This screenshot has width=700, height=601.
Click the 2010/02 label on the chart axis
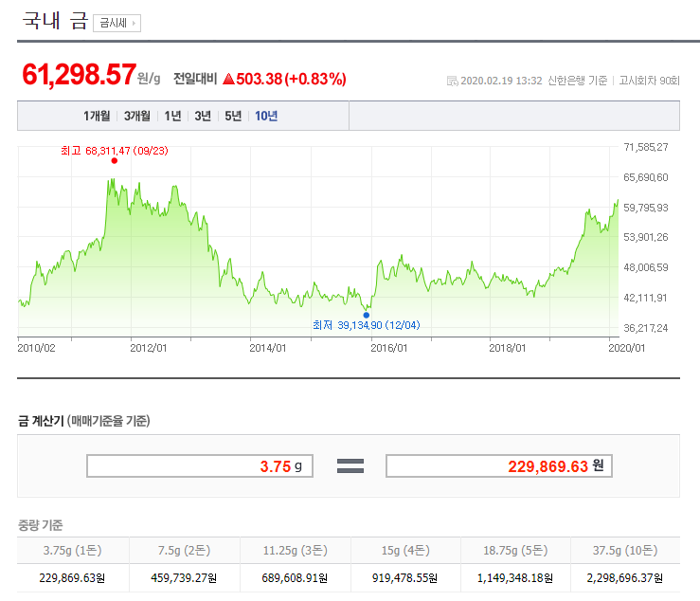(37, 348)
